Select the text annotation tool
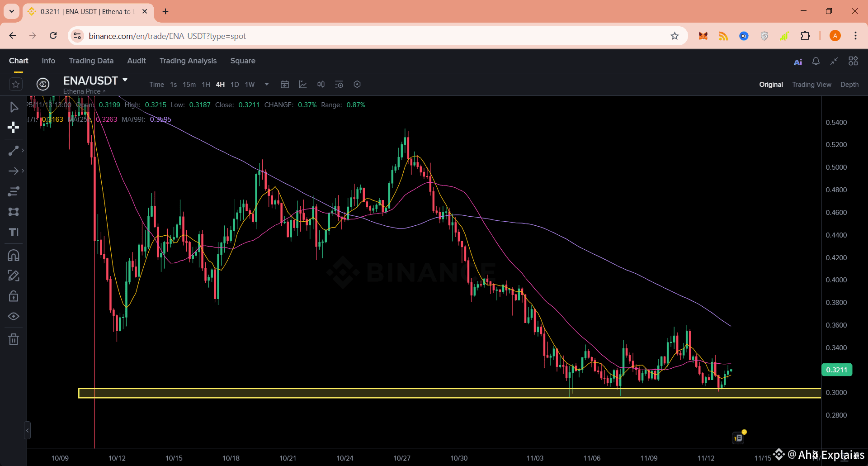868x466 pixels. (14, 232)
